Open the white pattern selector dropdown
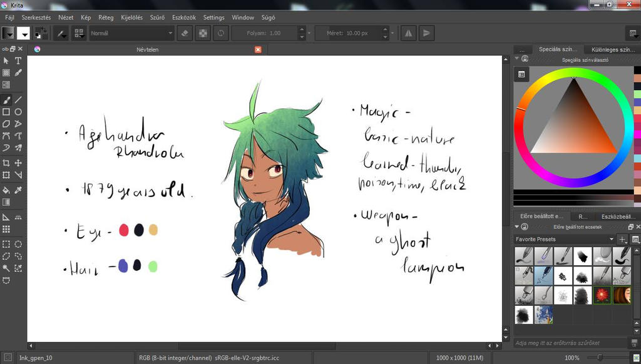 pos(23,33)
